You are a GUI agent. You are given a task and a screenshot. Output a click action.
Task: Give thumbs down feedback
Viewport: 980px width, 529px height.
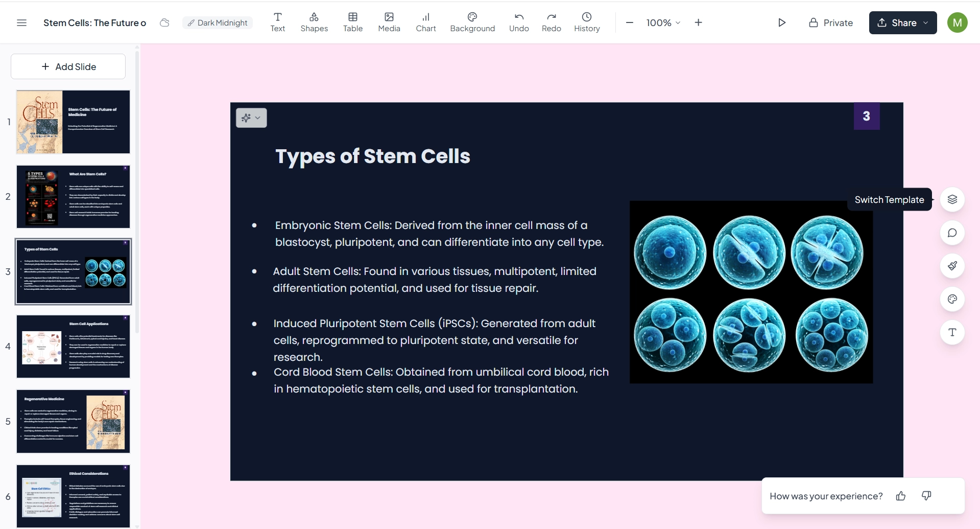pos(926,496)
